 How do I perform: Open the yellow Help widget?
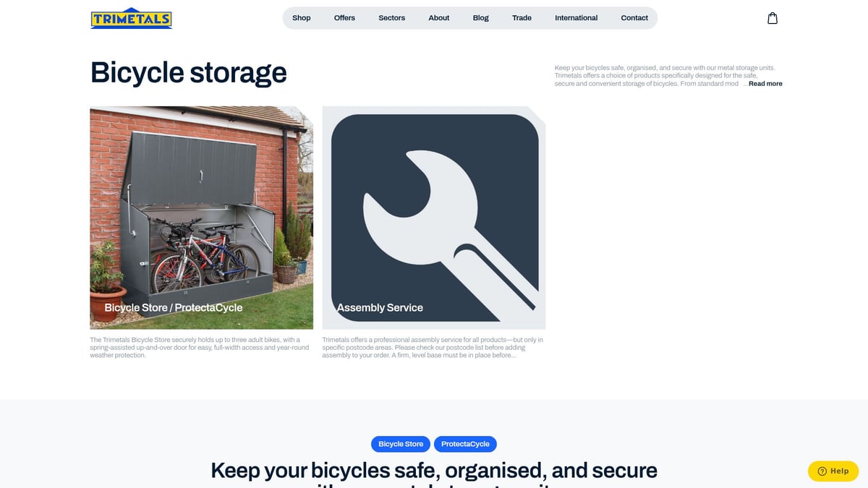833,471
